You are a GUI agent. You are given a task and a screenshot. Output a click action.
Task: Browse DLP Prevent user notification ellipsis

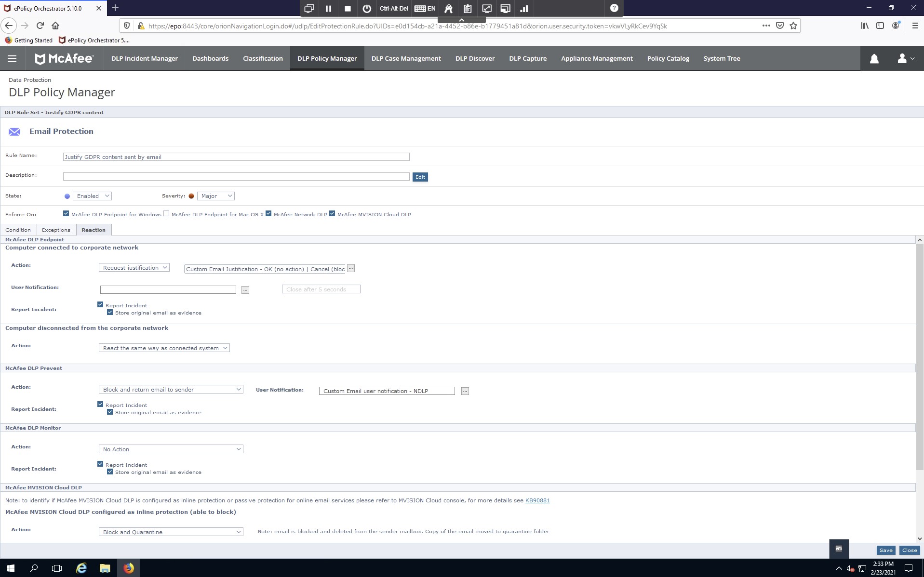coord(465,391)
